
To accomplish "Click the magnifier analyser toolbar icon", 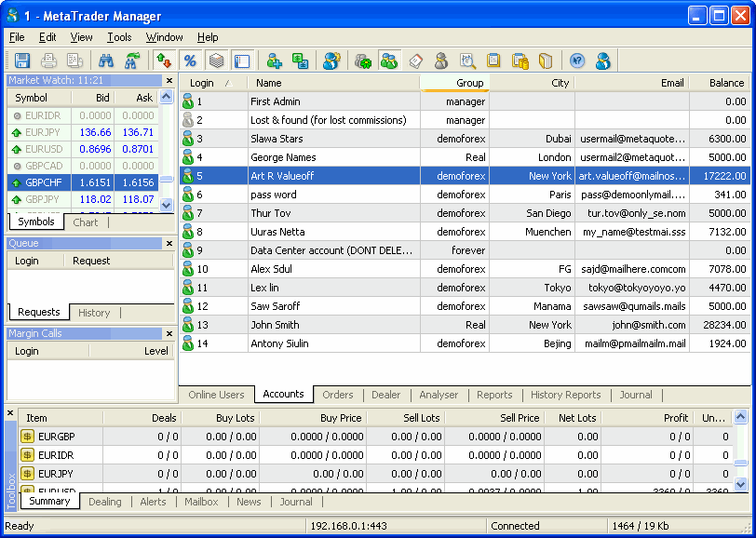I will 467,61.
